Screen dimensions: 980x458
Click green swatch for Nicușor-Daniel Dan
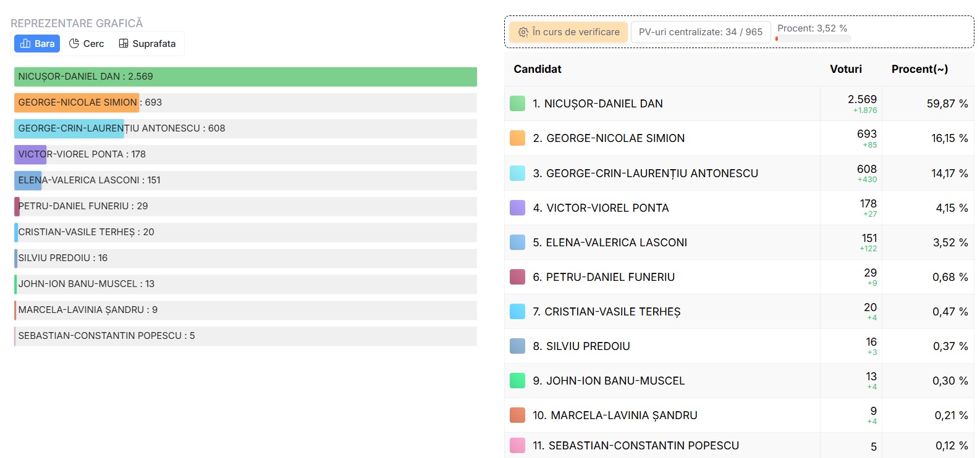click(517, 104)
